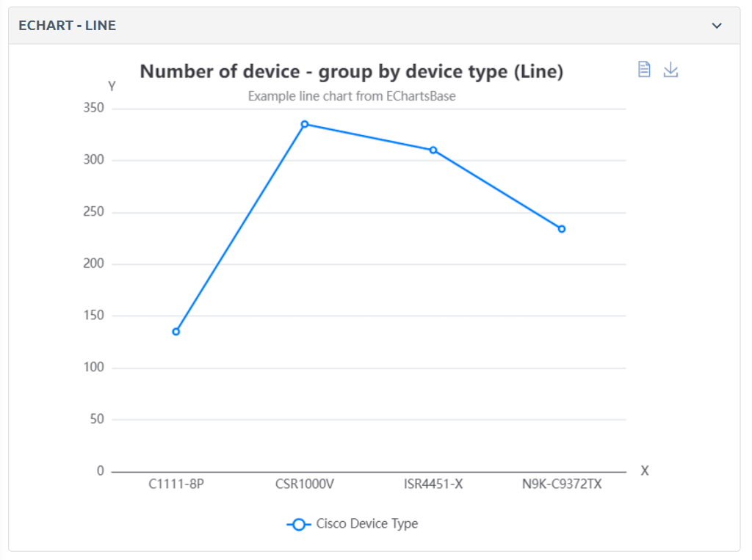
Task: Click the C1111-8P x-axis label
Action: coord(176,484)
